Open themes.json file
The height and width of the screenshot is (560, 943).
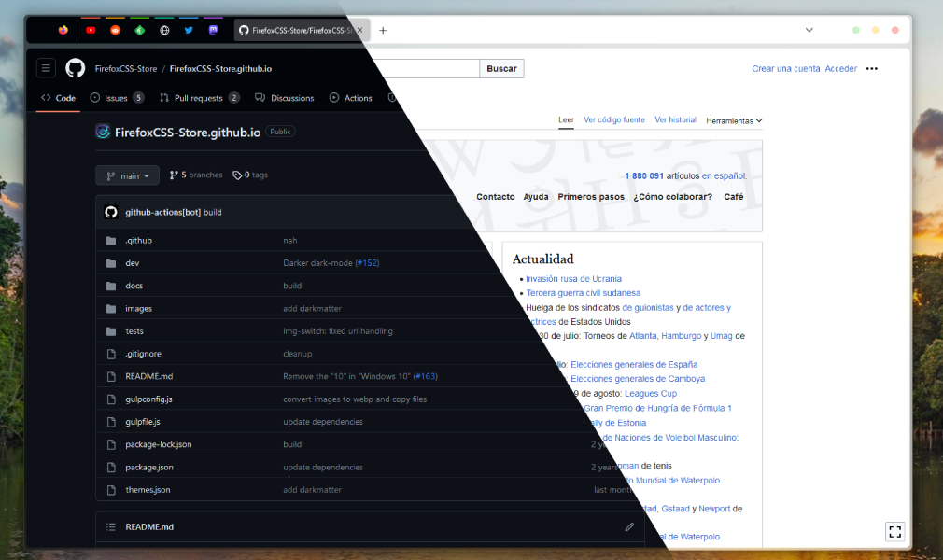(x=148, y=490)
